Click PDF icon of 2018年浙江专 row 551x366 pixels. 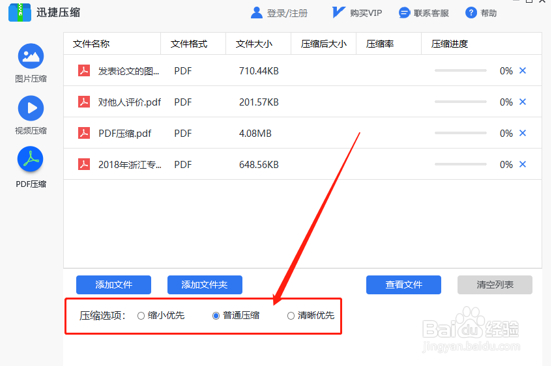pos(84,164)
